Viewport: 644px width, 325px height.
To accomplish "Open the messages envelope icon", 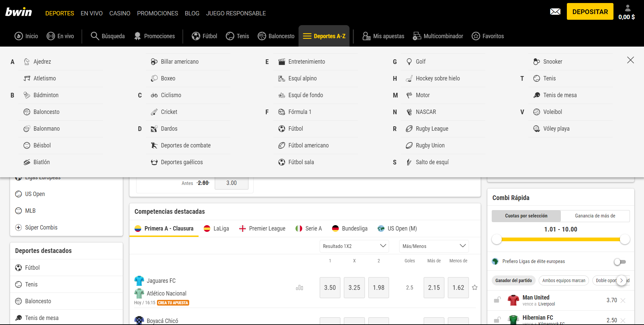I will click(555, 12).
